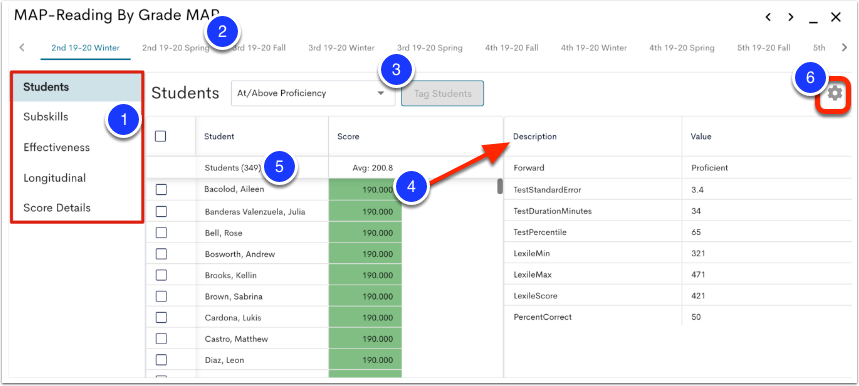Image resolution: width=859 pixels, height=386 pixels.
Task: Click the Proficient value cell
Action: (x=767, y=168)
